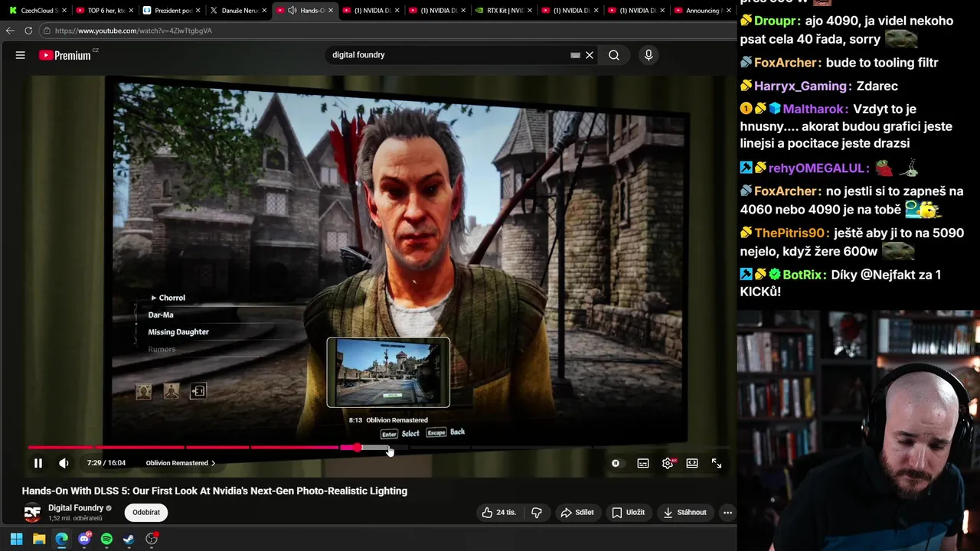Go back in the browser
This screenshot has height=551, width=980.
pyautogui.click(x=9, y=31)
